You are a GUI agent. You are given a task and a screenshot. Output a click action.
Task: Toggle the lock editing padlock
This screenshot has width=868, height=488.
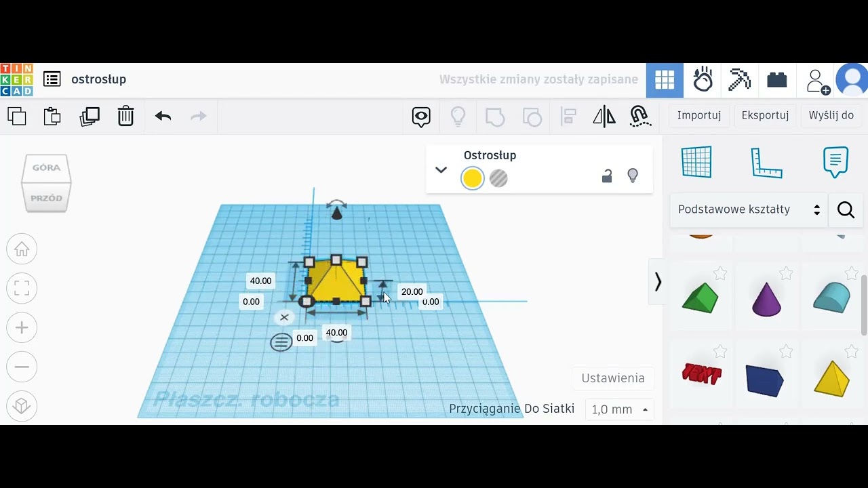pyautogui.click(x=607, y=176)
